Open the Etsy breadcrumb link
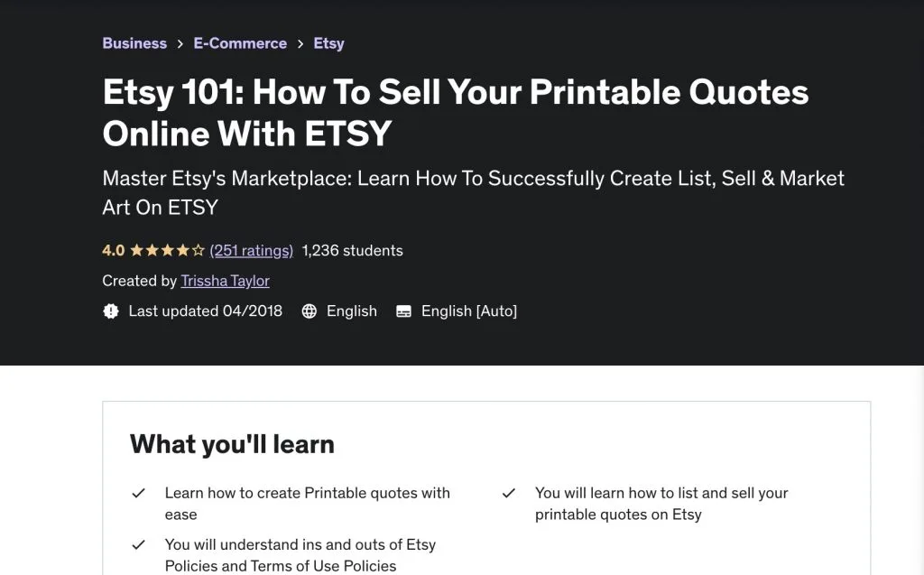 (x=328, y=43)
